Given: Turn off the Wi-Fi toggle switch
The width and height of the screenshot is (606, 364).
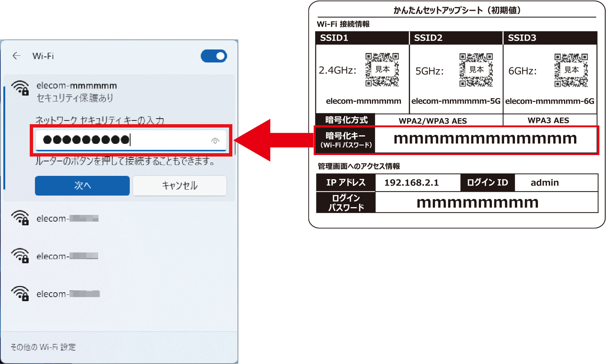Looking at the screenshot, I should pyautogui.click(x=214, y=56).
